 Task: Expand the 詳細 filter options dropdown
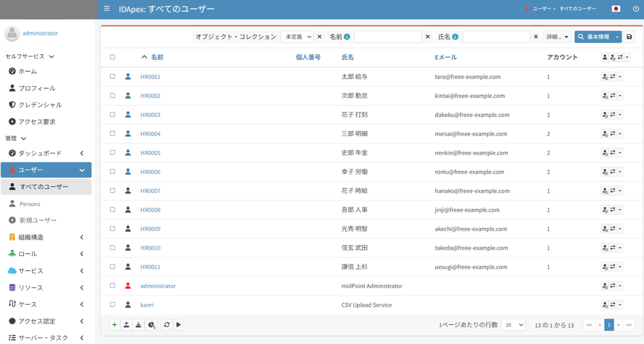(557, 37)
